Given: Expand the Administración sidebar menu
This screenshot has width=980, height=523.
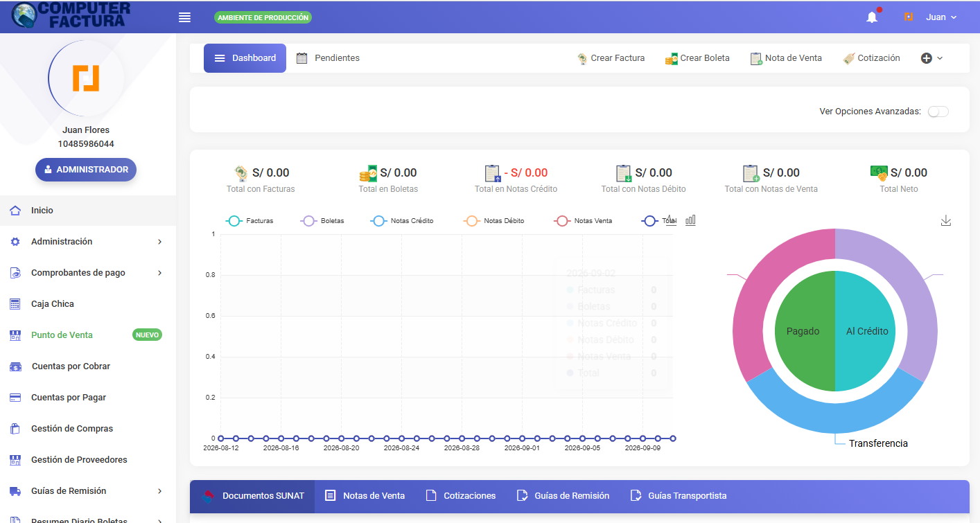Looking at the screenshot, I should (88, 242).
